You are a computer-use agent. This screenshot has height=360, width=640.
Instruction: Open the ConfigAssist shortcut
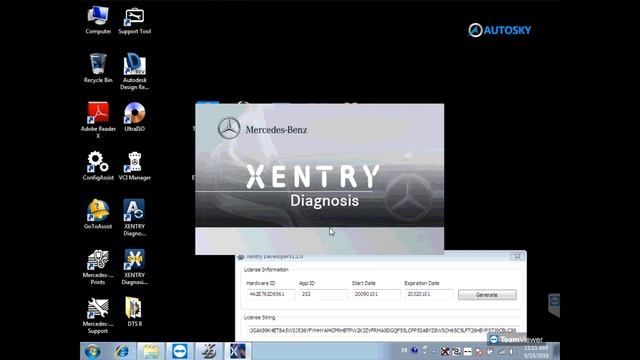coord(98,166)
